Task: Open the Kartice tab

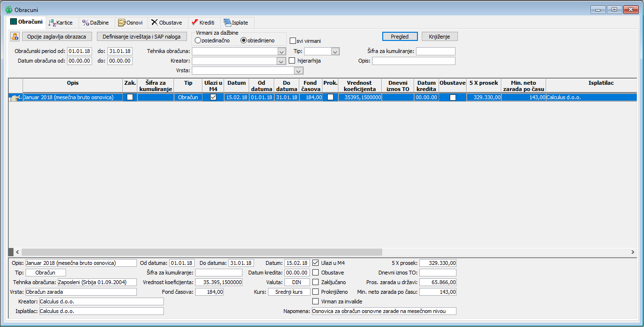Action: tap(61, 23)
